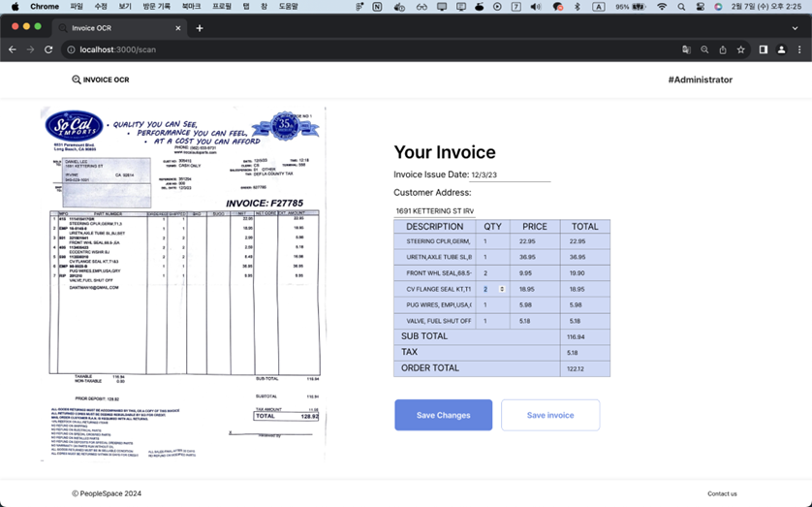Open the 수정 menu
This screenshot has height=507, width=812.
point(101,7)
